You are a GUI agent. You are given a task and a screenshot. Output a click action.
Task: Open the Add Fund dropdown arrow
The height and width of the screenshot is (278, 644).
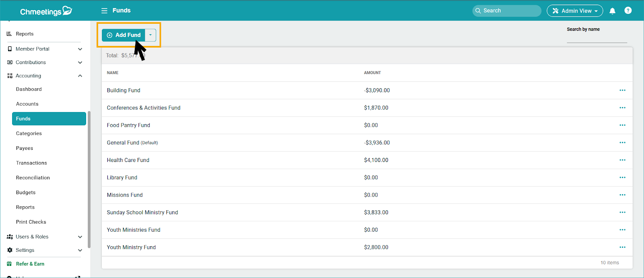[x=151, y=35]
